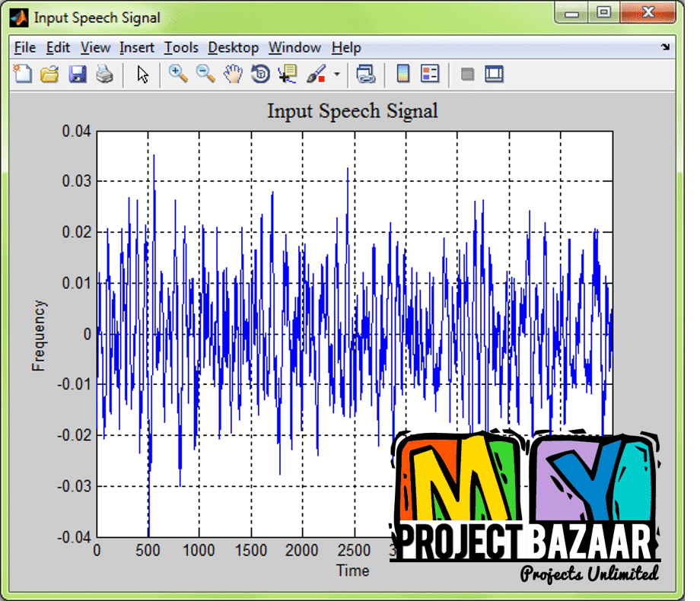Enable the Zoom Out tool
The height and width of the screenshot is (601, 700).
tap(205, 74)
